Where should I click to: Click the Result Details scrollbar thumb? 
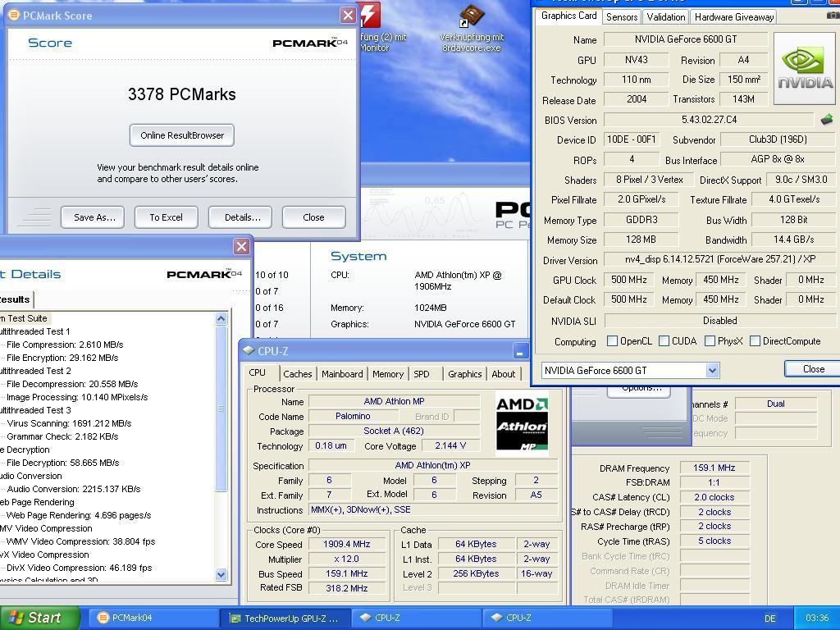point(221,409)
